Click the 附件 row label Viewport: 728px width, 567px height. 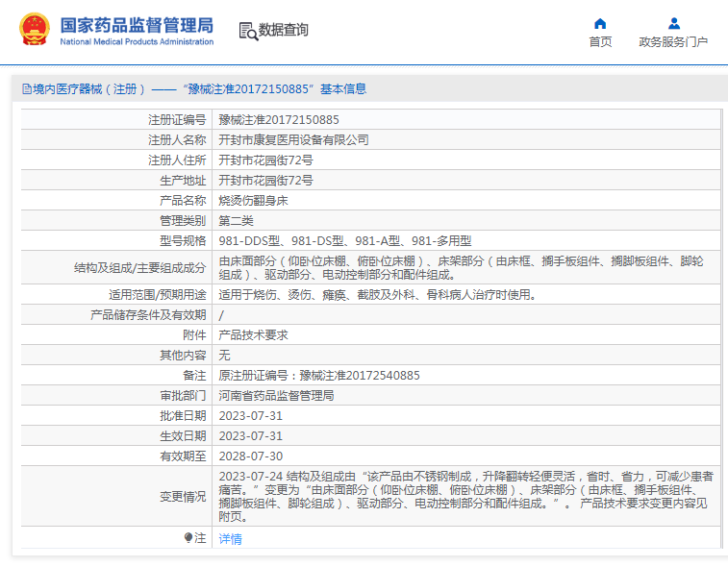194,335
